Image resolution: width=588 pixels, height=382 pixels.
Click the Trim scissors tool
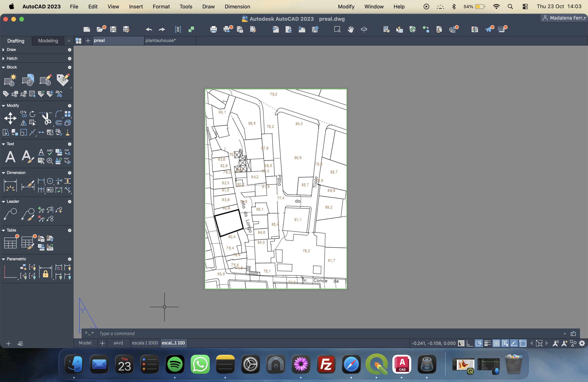[46, 119]
